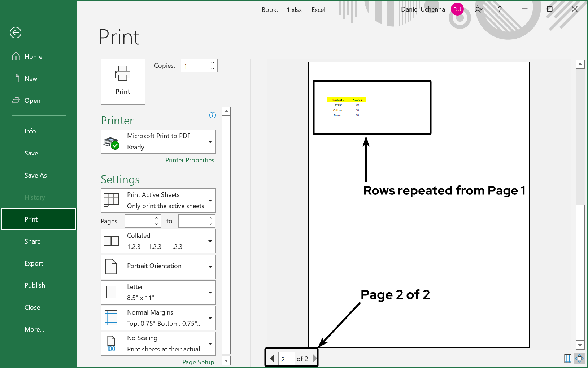This screenshot has height=368, width=588.
Task: Click the Page Setup link
Action: (198, 362)
